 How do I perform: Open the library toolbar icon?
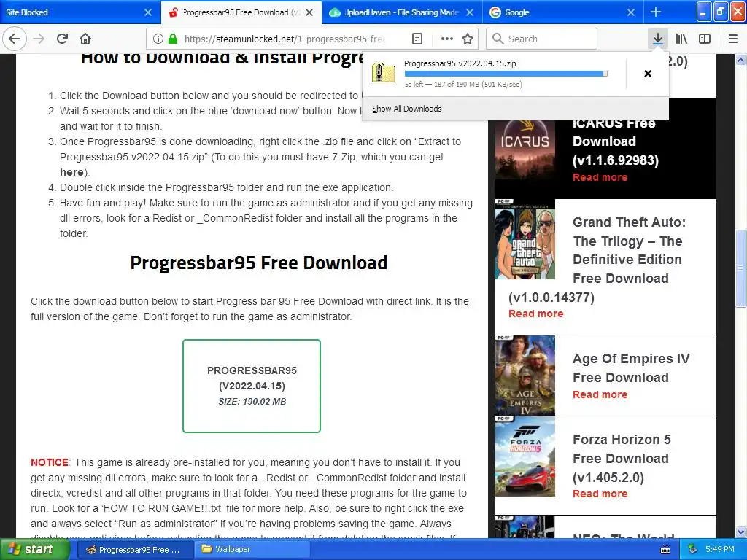681,39
